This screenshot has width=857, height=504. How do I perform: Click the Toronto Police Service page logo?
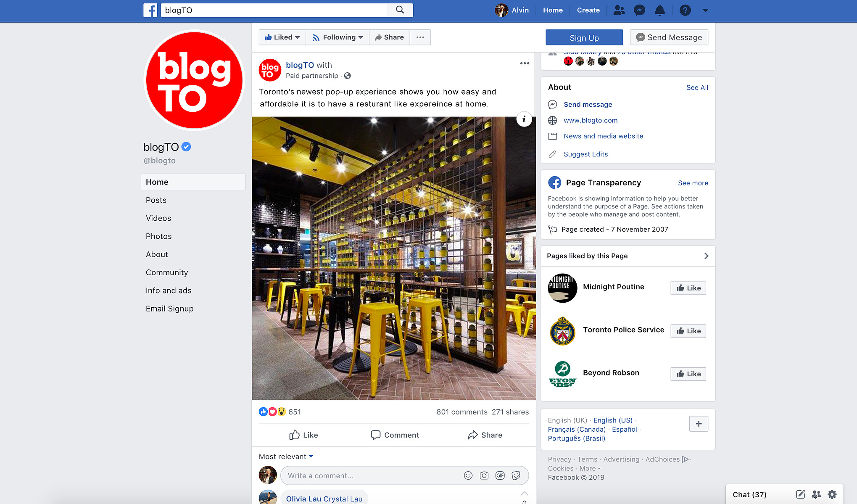pos(562,331)
